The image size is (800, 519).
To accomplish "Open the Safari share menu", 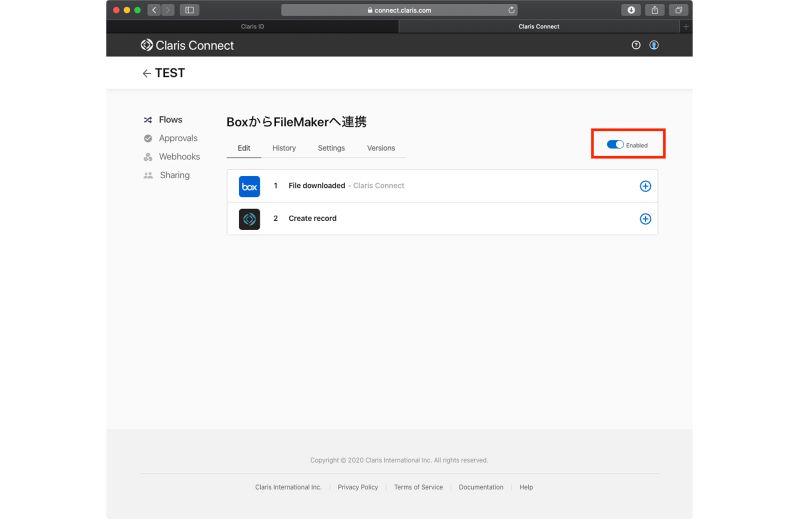I will 655,10.
